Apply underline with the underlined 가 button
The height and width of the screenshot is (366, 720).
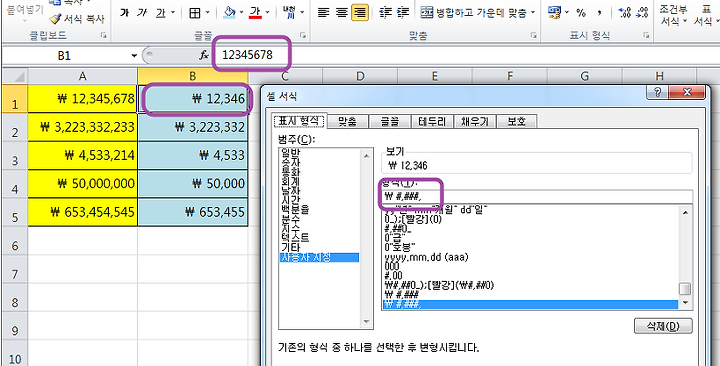[160, 13]
